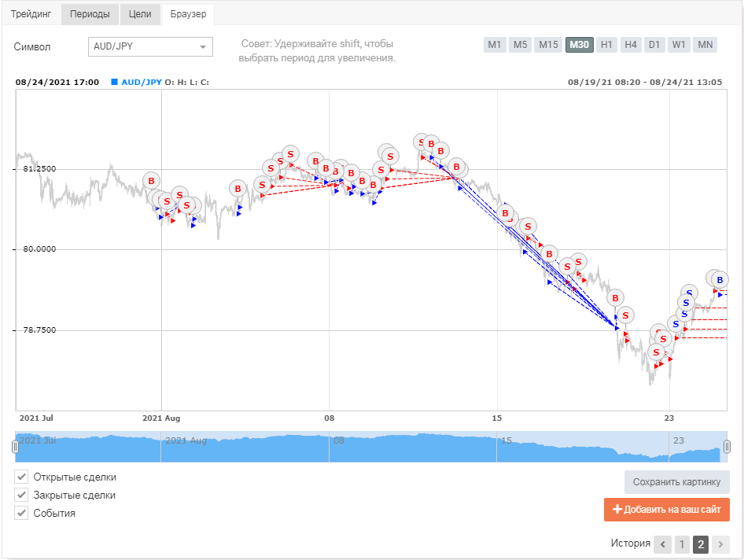Toggle the Открытые сделки checkbox
The image size is (744, 560).
pyautogui.click(x=21, y=477)
